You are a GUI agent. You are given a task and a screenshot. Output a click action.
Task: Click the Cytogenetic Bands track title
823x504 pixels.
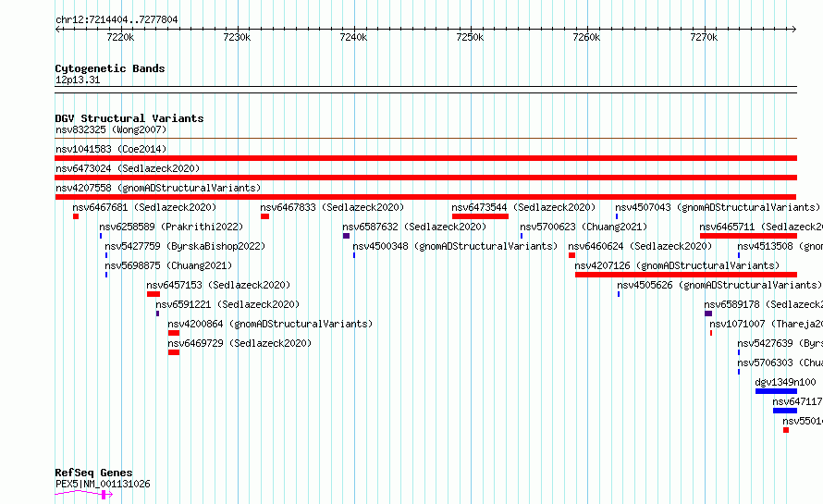click(x=110, y=68)
